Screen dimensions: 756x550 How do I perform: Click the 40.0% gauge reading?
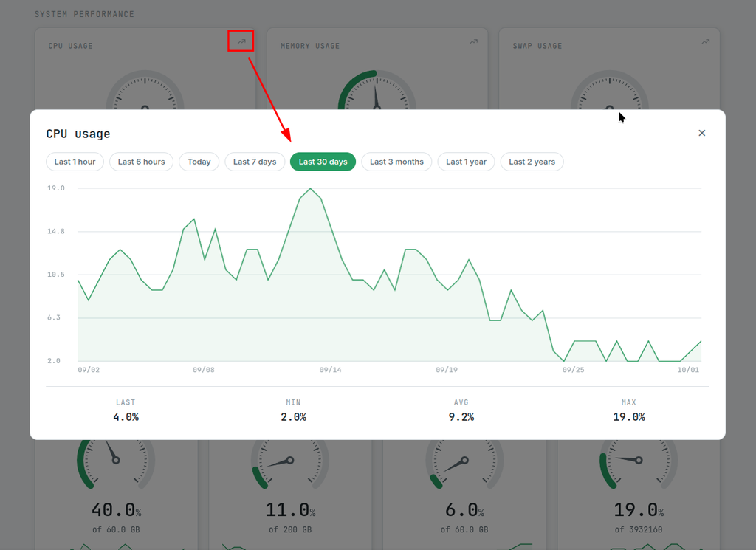pos(116,510)
